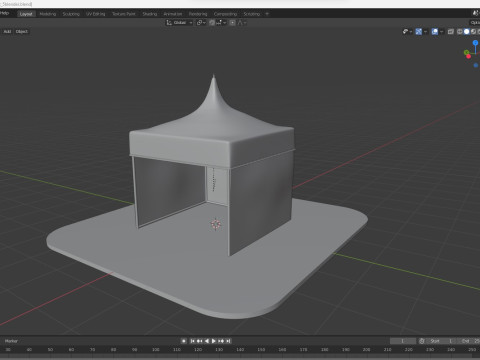Click the transform orientation axes icon
The image size is (480, 360).
169,23
